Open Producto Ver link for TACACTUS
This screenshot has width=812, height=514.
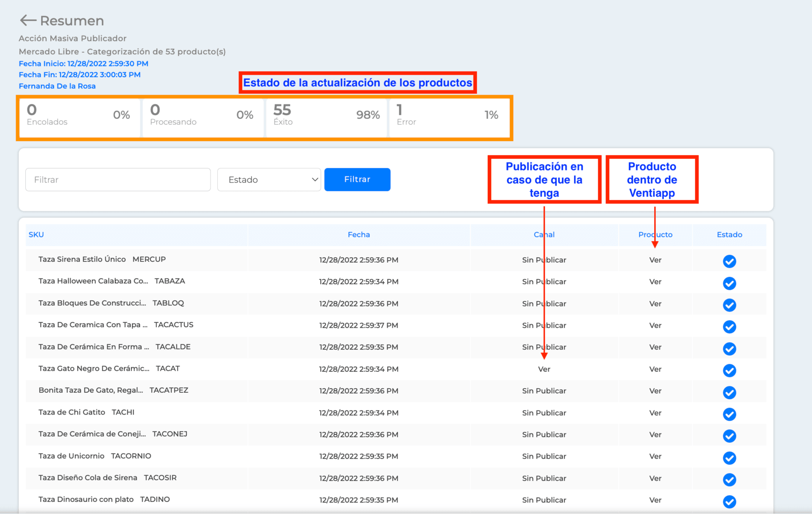pyautogui.click(x=655, y=325)
